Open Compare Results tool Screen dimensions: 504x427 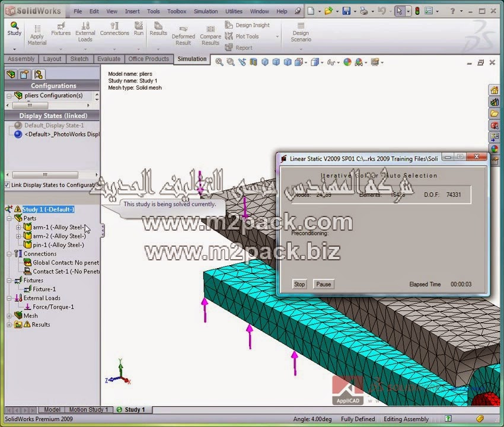210,36
